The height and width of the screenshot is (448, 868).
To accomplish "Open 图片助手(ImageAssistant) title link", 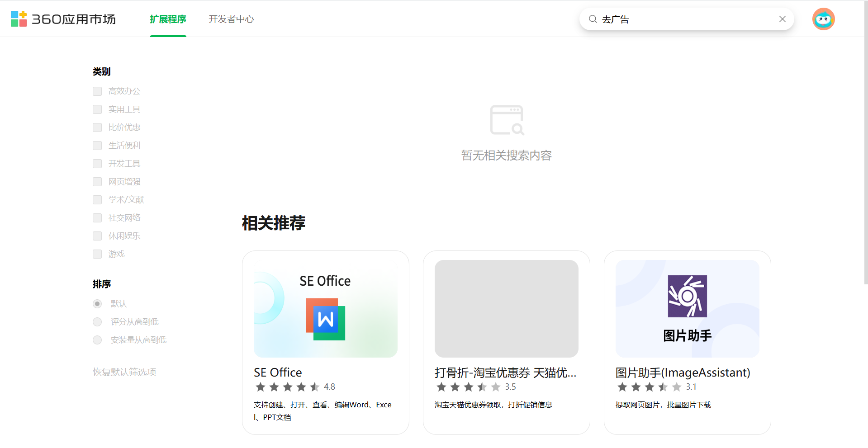I will click(683, 373).
